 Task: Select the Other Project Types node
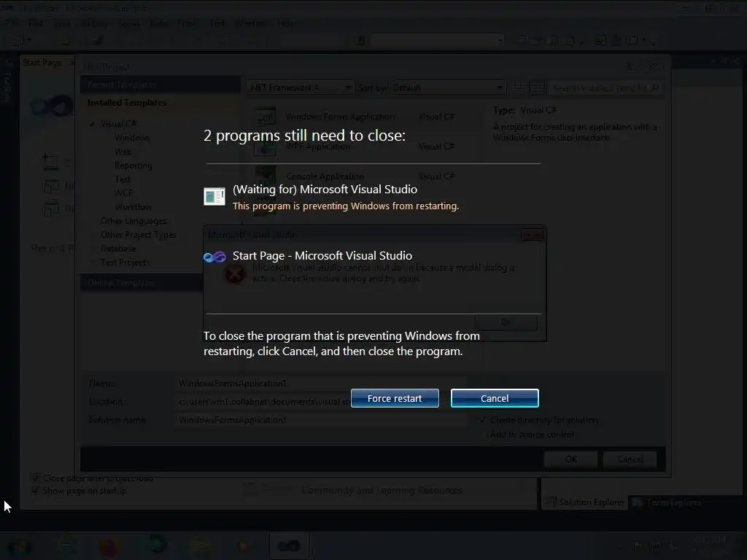click(139, 235)
